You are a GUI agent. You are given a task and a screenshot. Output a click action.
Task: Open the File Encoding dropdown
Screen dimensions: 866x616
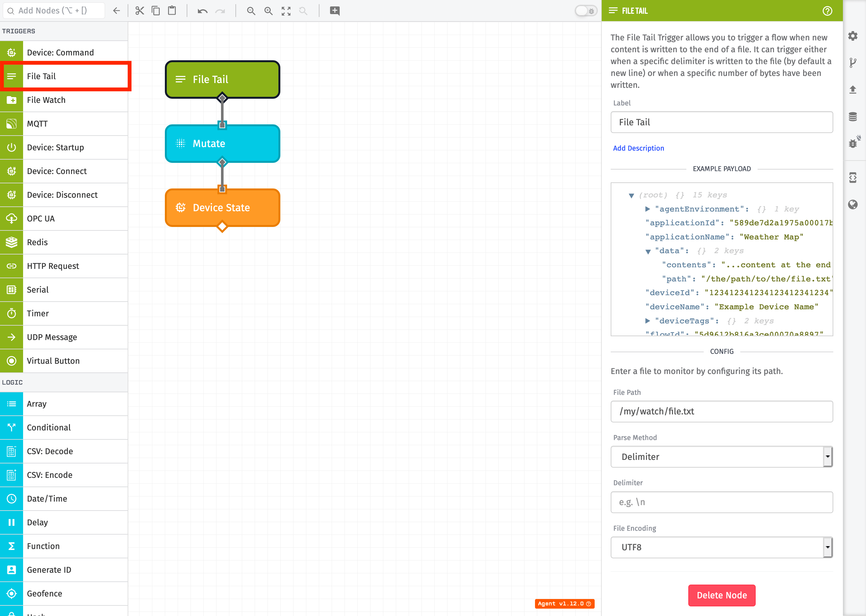pyautogui.click(x=721, y=547)
